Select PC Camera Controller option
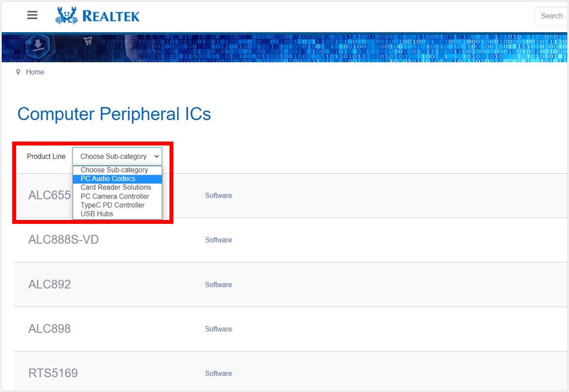Viewport: 569px width, 392px height. point(117,196)
